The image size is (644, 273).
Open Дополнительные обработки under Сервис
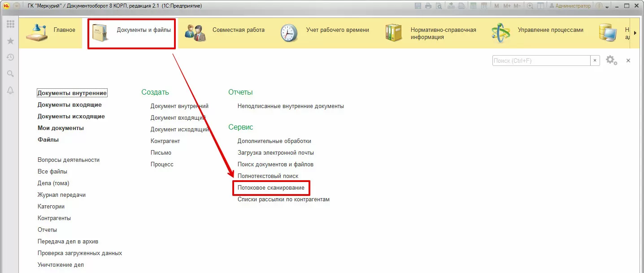pos(274,141)
